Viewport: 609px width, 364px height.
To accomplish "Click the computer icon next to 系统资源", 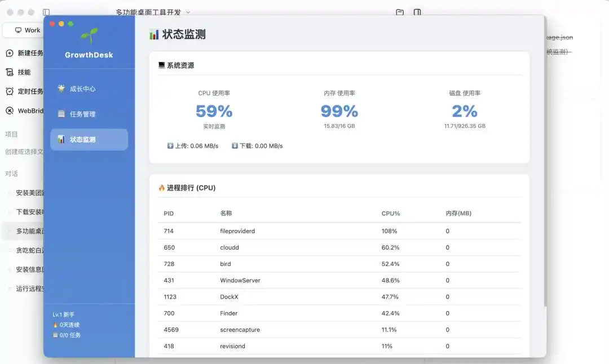I will coord(162,65).
